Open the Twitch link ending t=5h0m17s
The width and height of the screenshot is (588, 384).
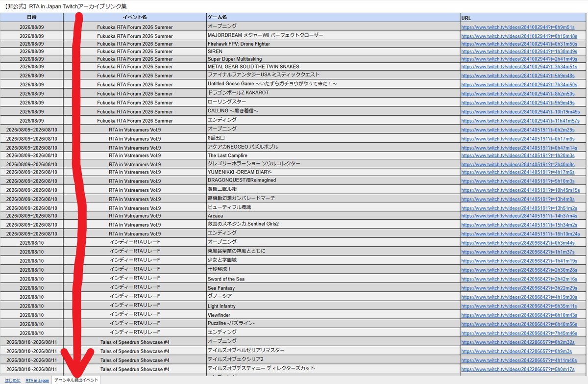[518, 369]
